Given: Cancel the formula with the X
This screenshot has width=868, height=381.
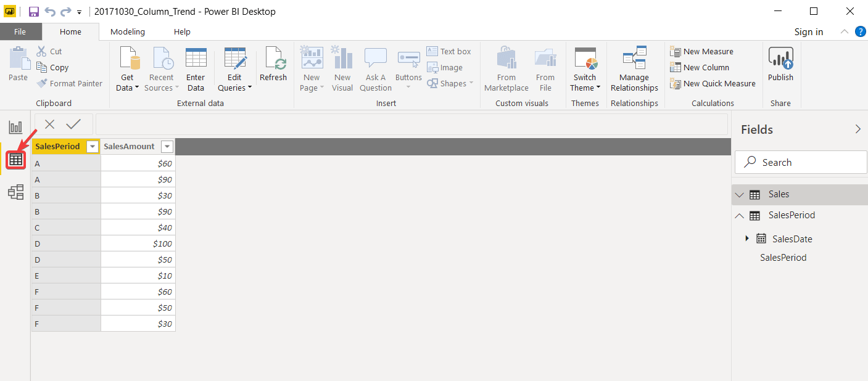Looking at the screenshot, I should point(50,124).
